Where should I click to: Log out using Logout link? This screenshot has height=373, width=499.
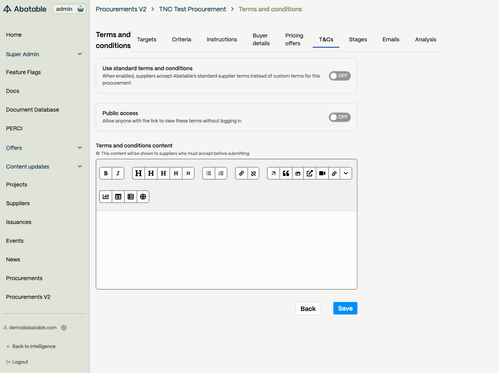[x=17, y=362]
